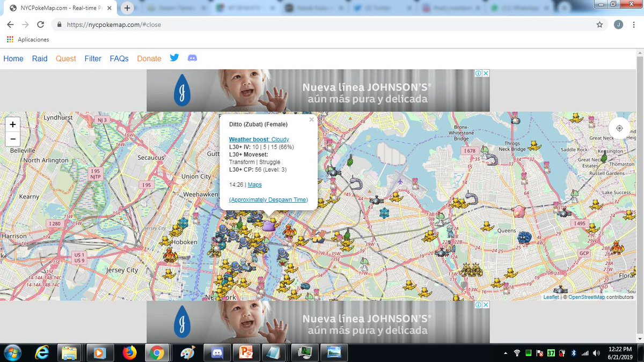Close the bottom Johnson's ad banner
The width and height of the screenshot is (644, 362).
tap(486, 305)
